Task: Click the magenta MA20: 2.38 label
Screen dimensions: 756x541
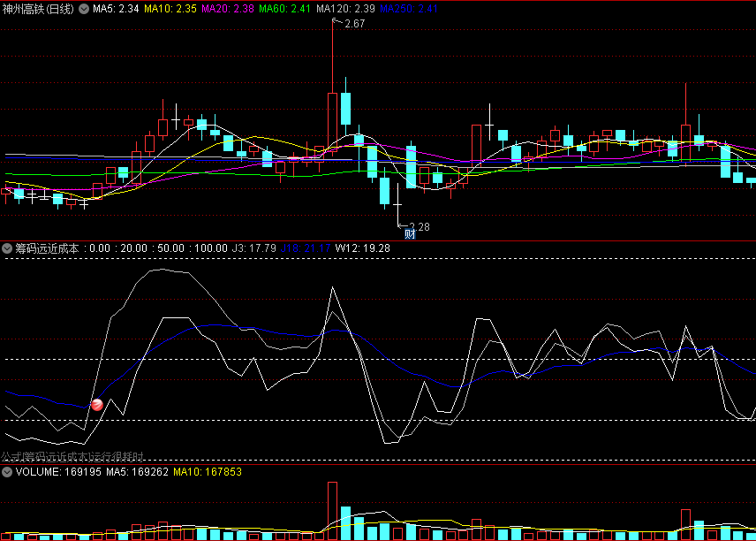Action: pos(228,9)
